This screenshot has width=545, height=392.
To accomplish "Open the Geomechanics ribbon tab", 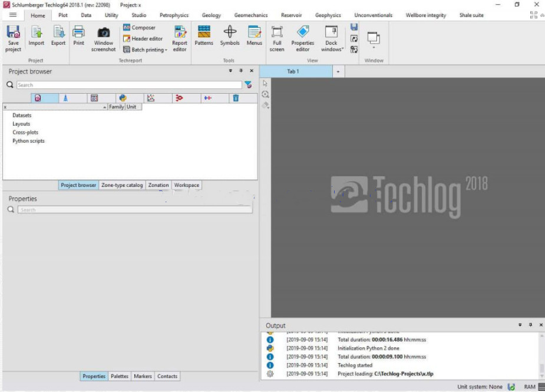I will pos(251,15).
